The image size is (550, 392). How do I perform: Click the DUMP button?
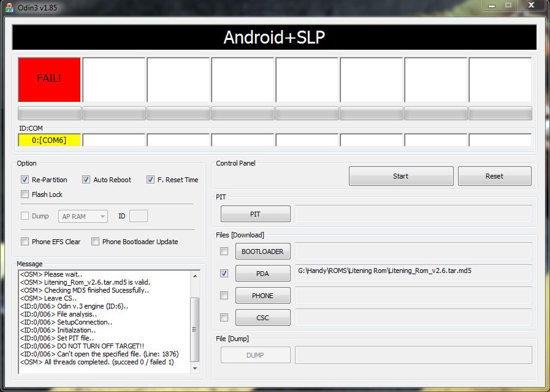pyautogui.click(x=255, y=355)
